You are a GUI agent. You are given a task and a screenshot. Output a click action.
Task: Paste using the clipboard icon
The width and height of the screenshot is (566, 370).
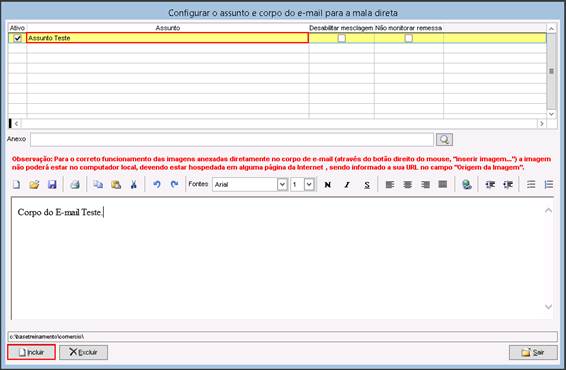click(116, 184)
